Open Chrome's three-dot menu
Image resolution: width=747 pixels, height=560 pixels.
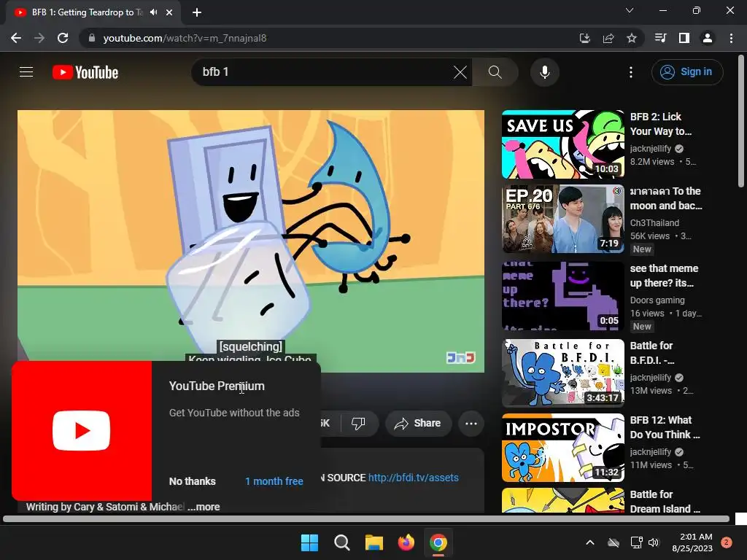point(731,38)
